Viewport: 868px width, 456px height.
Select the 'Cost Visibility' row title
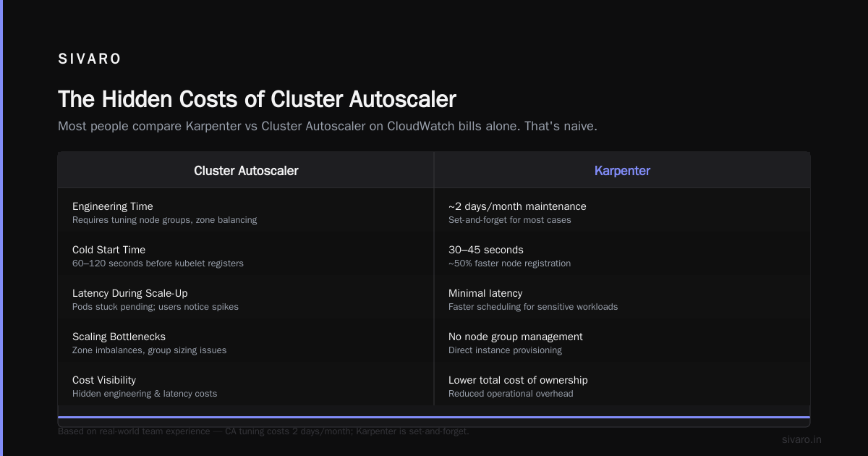pos(104,380)
